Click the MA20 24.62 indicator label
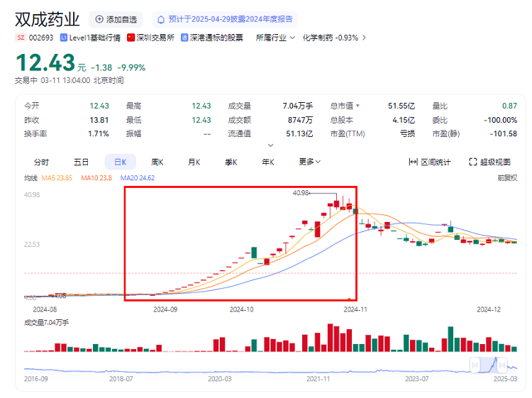This screenshot has width=532, height=398. [x=138, y=178]
